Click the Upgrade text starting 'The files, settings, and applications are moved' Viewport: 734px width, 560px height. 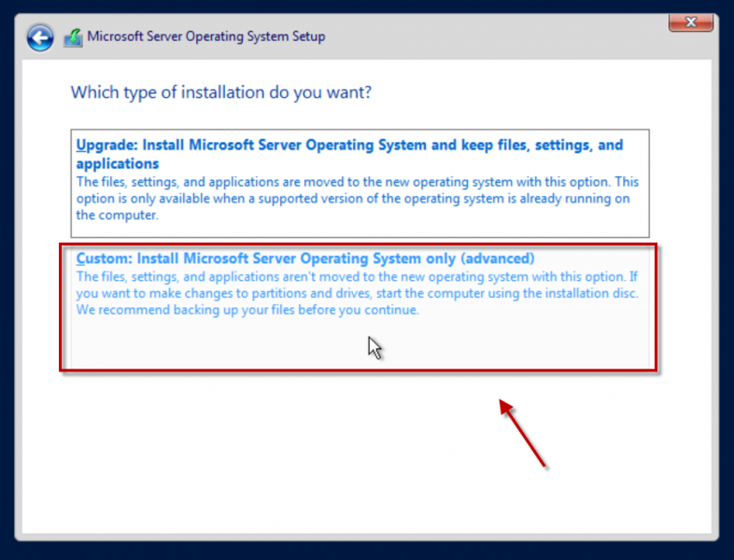357,199
